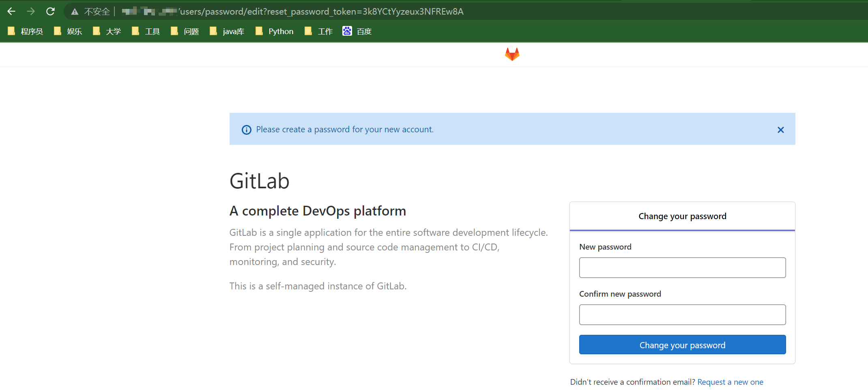This screenshot has width=868, height=390.
Task: Open the 百度 bookmark
Action: [357, 31]
